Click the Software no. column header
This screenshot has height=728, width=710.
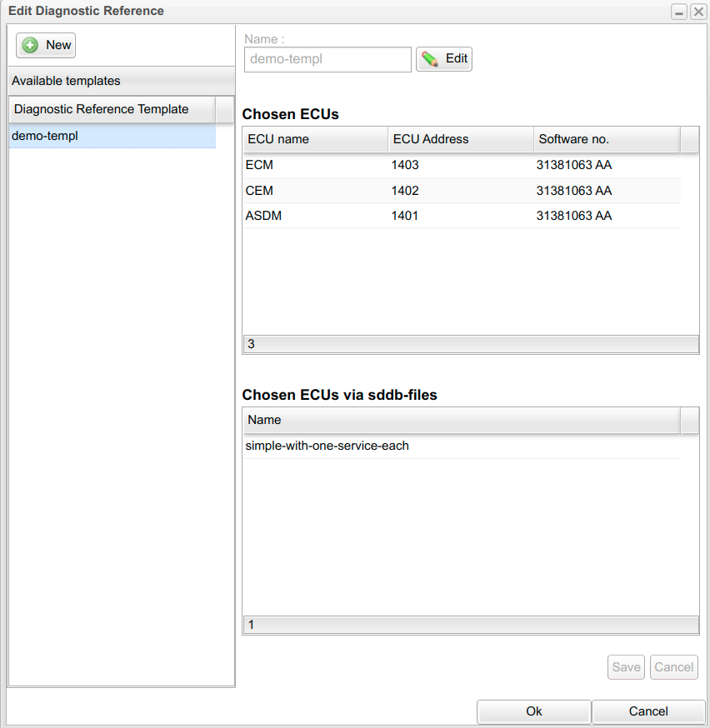606,139
